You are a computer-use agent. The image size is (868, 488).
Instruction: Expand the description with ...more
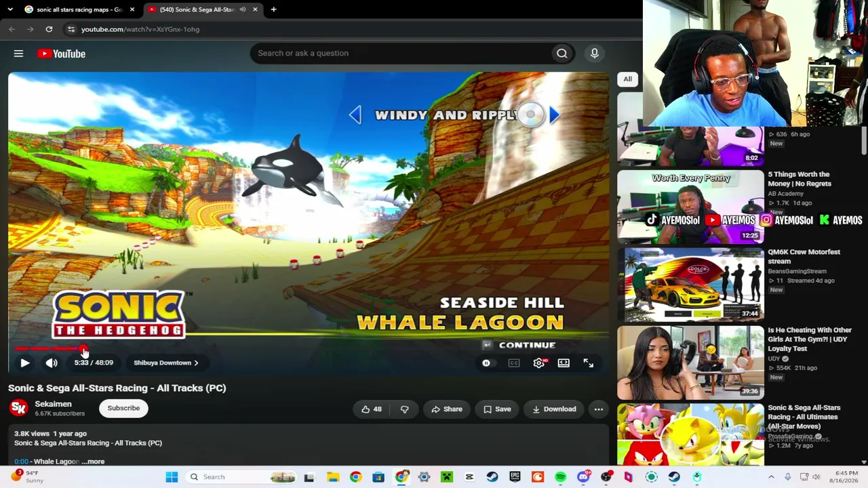click(x=93, y=462)
